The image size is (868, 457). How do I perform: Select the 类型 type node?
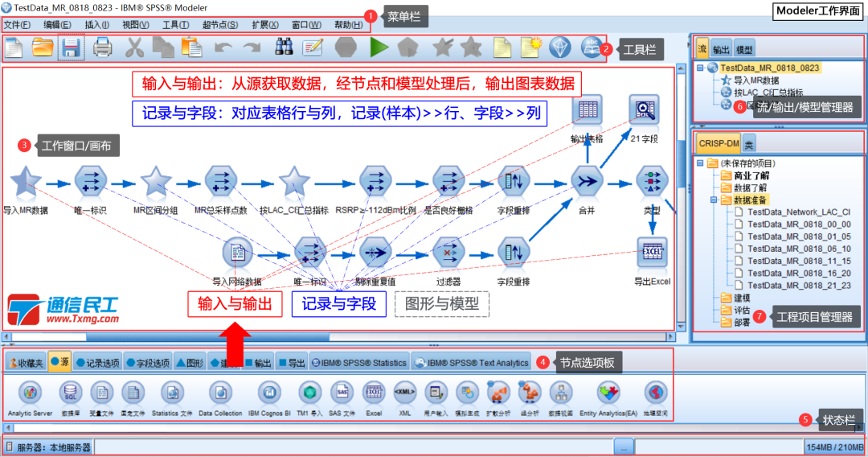[x=652, y=182]
